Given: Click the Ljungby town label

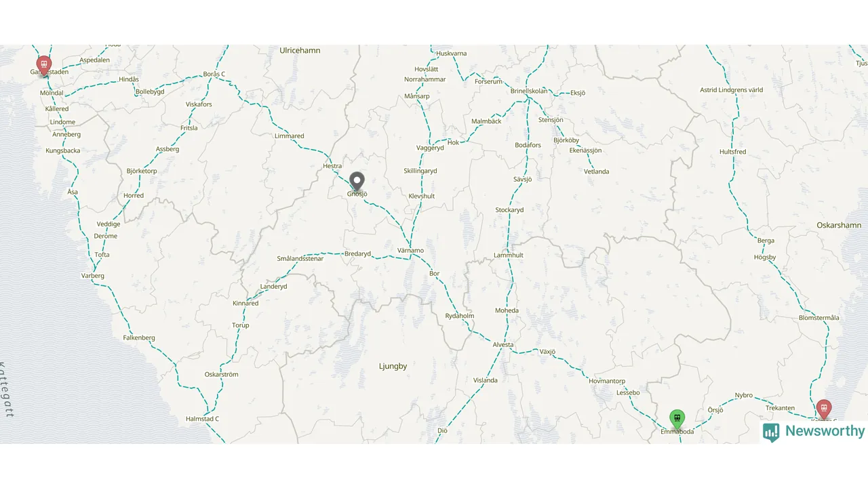Looking at the screenshot, I should pyautogui.click(x=393, y=366).
